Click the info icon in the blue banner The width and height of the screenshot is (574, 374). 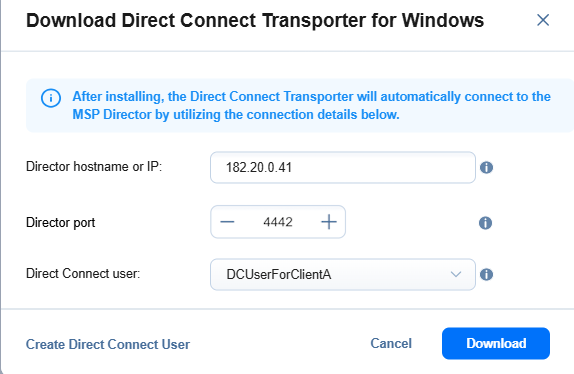pos(51,98)
